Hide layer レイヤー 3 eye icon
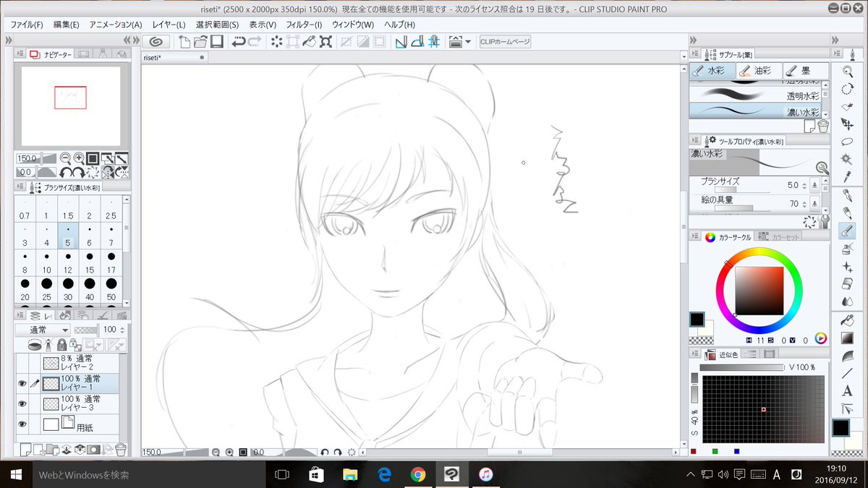 click(x=22, y=403)
